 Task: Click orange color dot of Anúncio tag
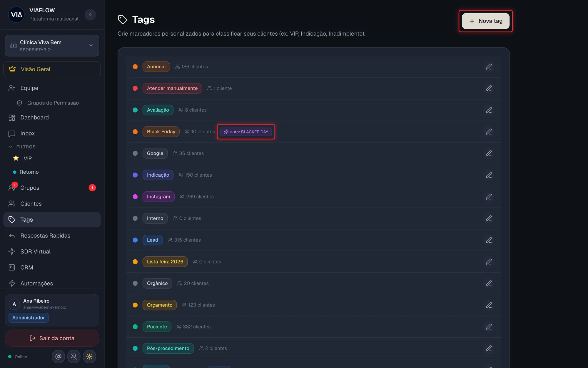pyautogui.click(x=135, y=67)
